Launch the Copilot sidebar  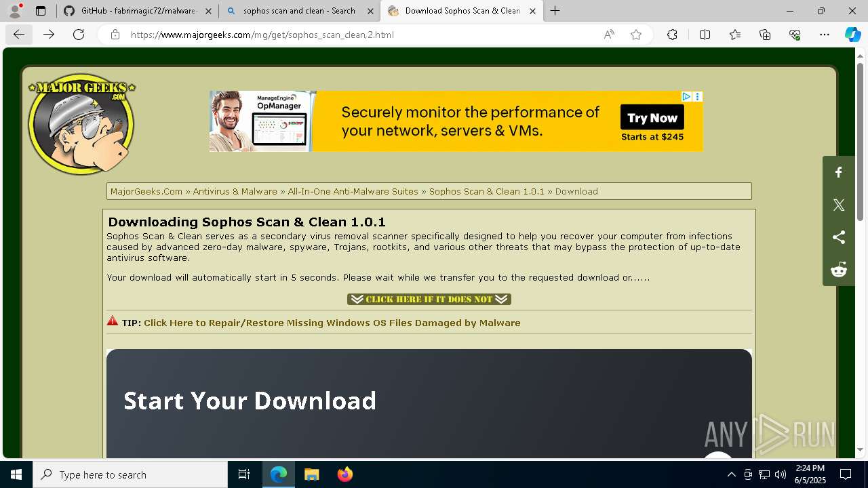pyautogui.click(x=852, y=35)
